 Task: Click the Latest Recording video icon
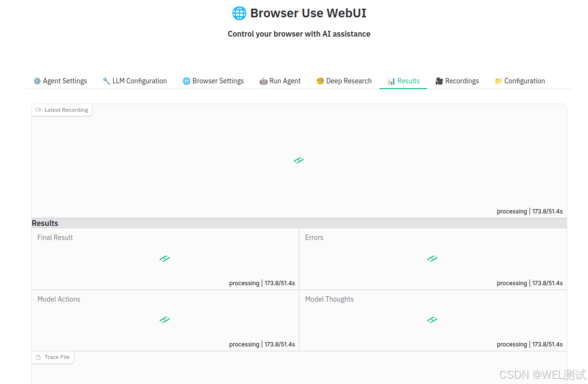point(39,110)
